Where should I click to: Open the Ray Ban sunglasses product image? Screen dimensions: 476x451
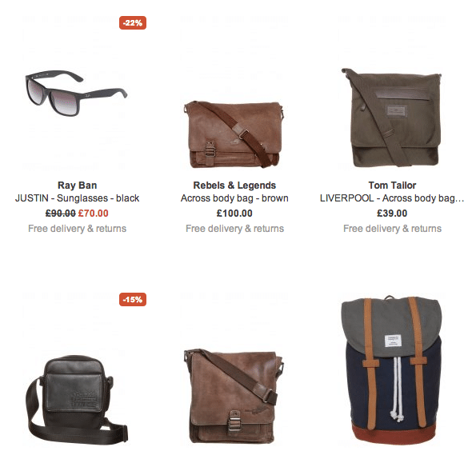pyautogui.click(x=76, y=94)
